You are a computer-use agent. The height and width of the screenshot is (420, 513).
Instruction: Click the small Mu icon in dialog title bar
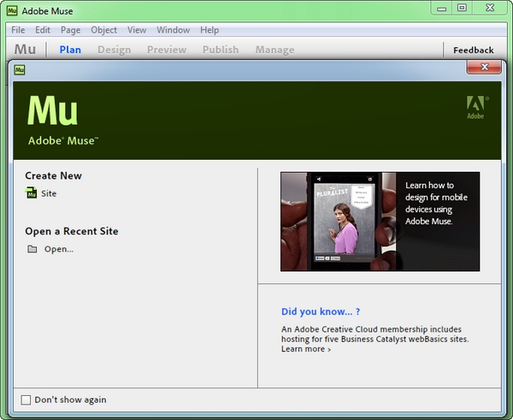[x=19, y=69]
